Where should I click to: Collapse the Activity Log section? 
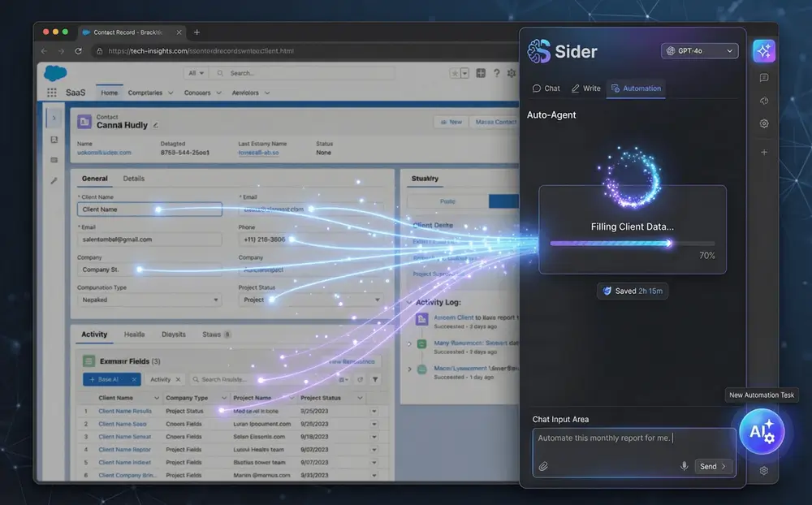(409, 303)
